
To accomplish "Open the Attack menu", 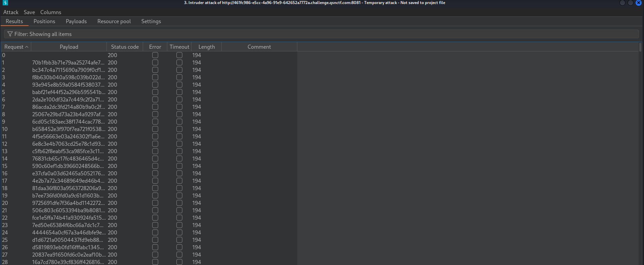I will point(11,12).
